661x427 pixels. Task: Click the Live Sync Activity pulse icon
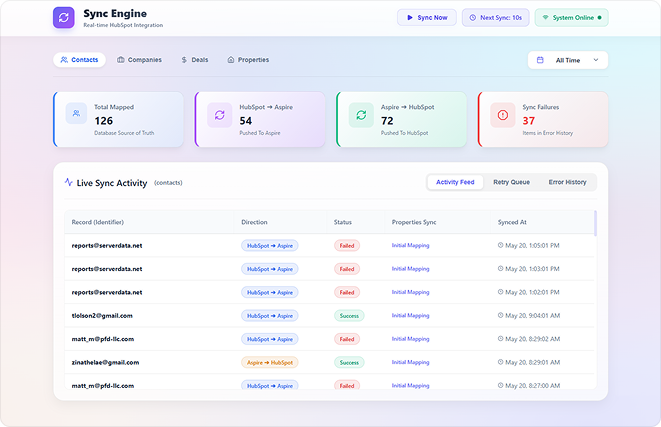tap(69, 182)
